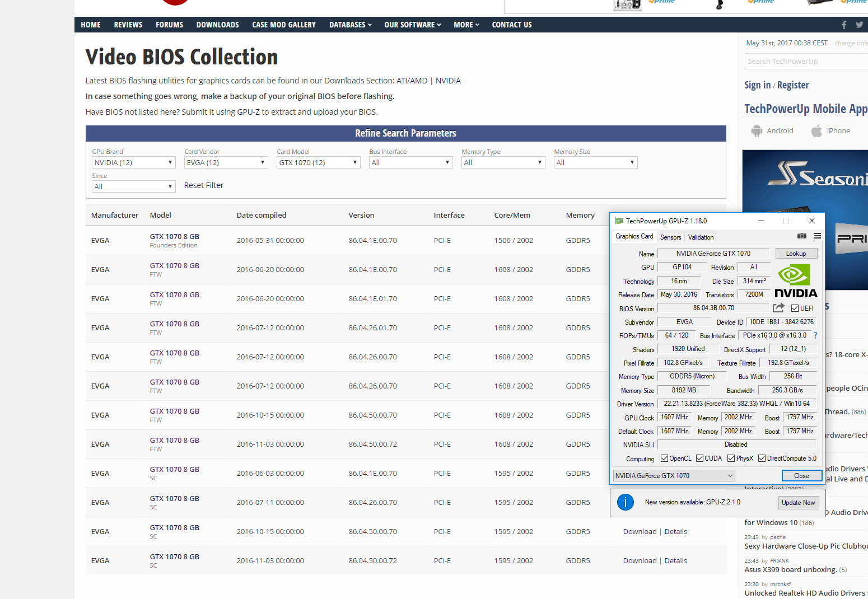Open the TechPowerUp Mobile App heading link
The height and width of the screenshot is (599, 868).
pyautogui.click(x=806, y=109)
